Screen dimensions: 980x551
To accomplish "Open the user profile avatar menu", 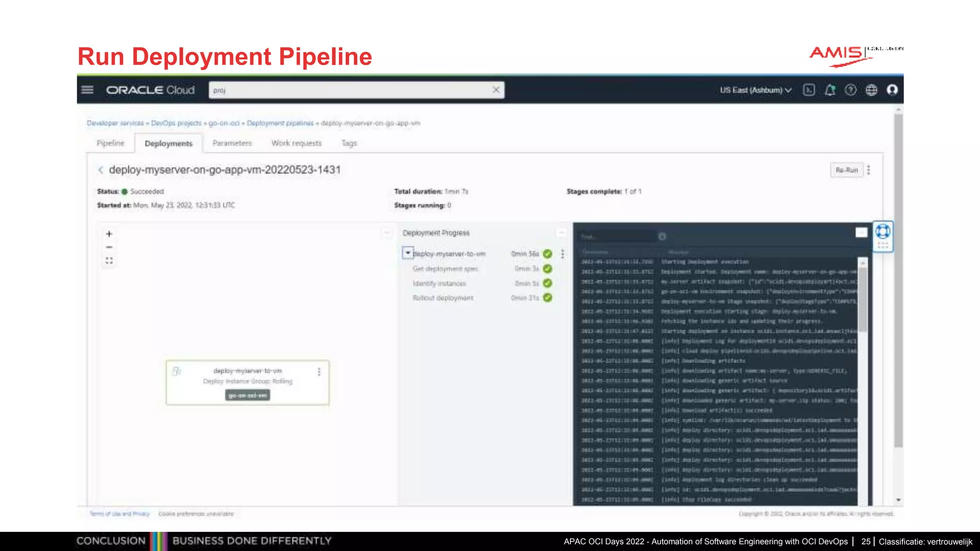I will tap(892, 90).
